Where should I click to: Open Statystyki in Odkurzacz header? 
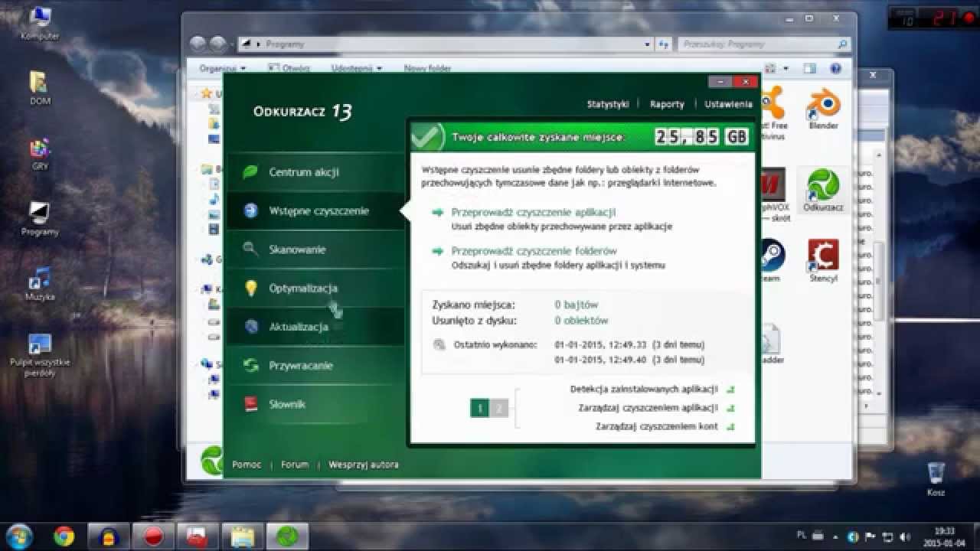pyautogui.click(x=607, y=104)
